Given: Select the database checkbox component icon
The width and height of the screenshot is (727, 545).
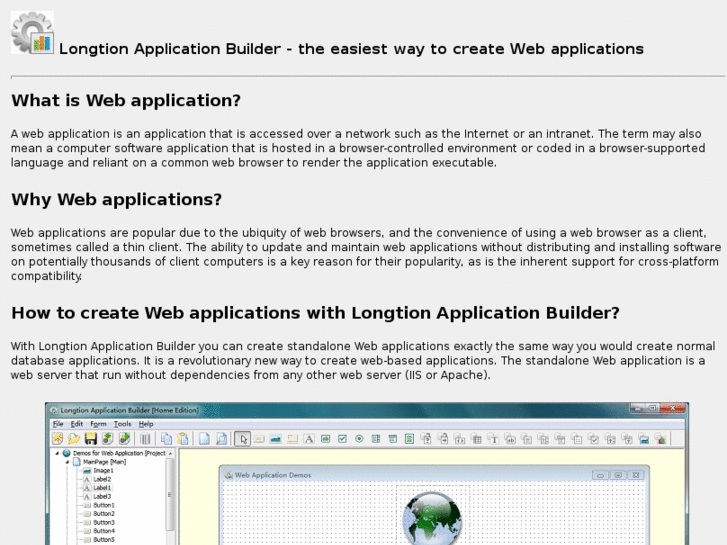Looking at the screenshot, I should click(593, 439).
